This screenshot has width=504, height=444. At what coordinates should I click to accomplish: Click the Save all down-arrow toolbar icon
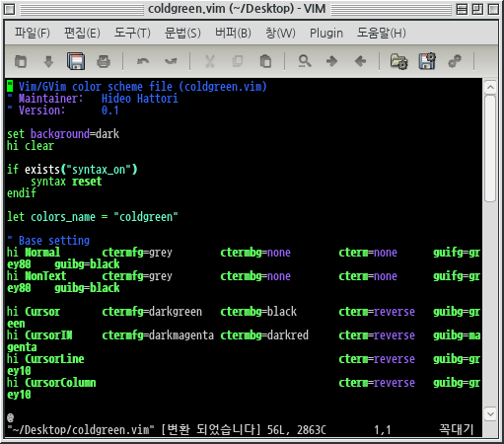tap(48, 61)
